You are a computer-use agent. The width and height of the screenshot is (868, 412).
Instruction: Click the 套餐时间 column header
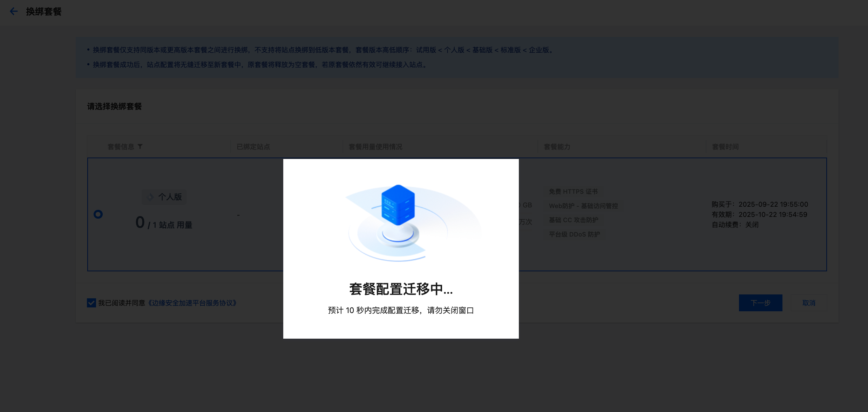[725, 147]
